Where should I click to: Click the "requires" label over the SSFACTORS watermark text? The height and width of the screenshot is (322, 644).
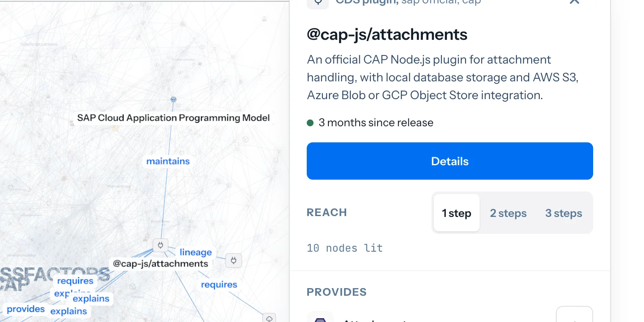click(75, 280)
